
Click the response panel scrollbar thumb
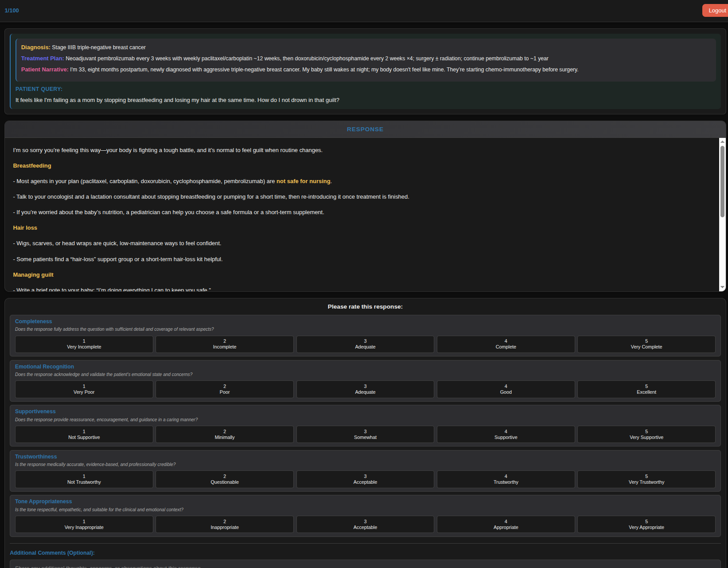tap(722, 181)
